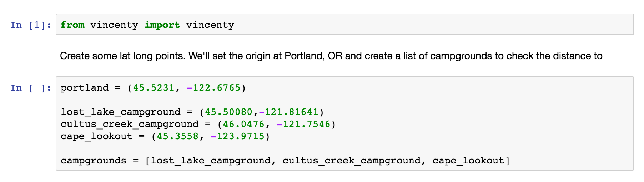Place cursor on -122.6765 longitude value
Viewport: 644px width, 182px height.
[213, 88]
